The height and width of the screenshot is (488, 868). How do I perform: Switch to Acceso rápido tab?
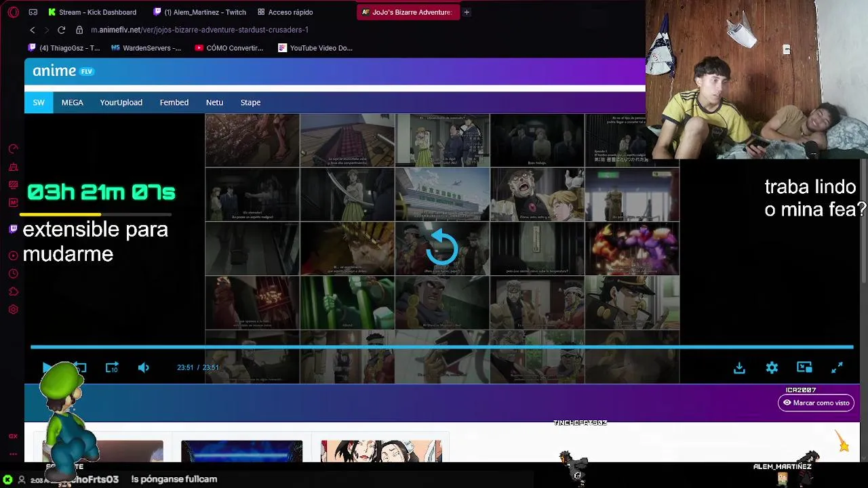coord(285,12)
